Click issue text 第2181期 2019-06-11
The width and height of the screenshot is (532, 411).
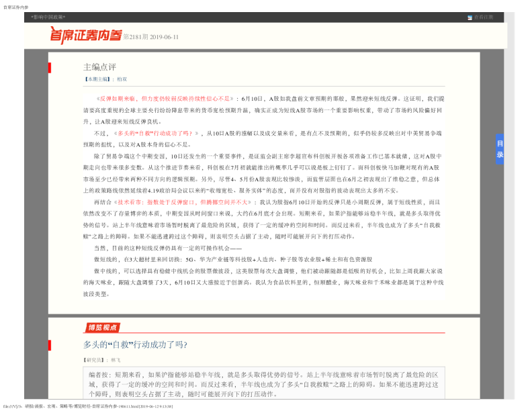(x=151, y=37)
